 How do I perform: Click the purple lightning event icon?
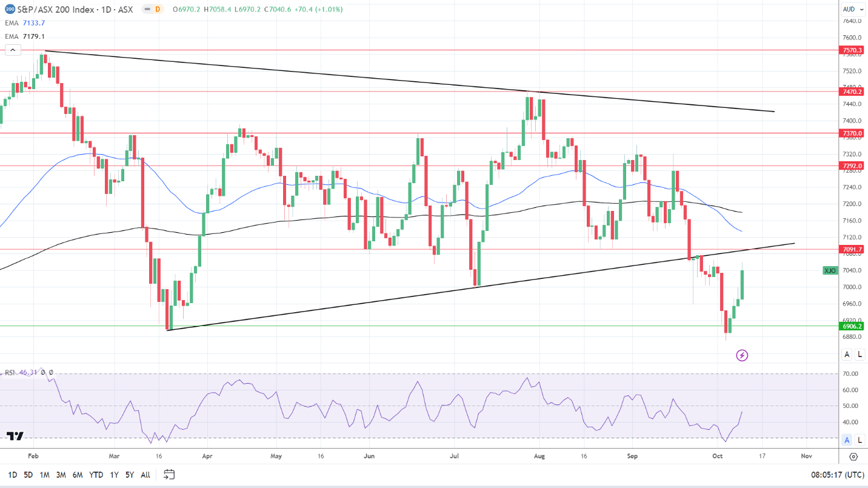click(742, 355)
